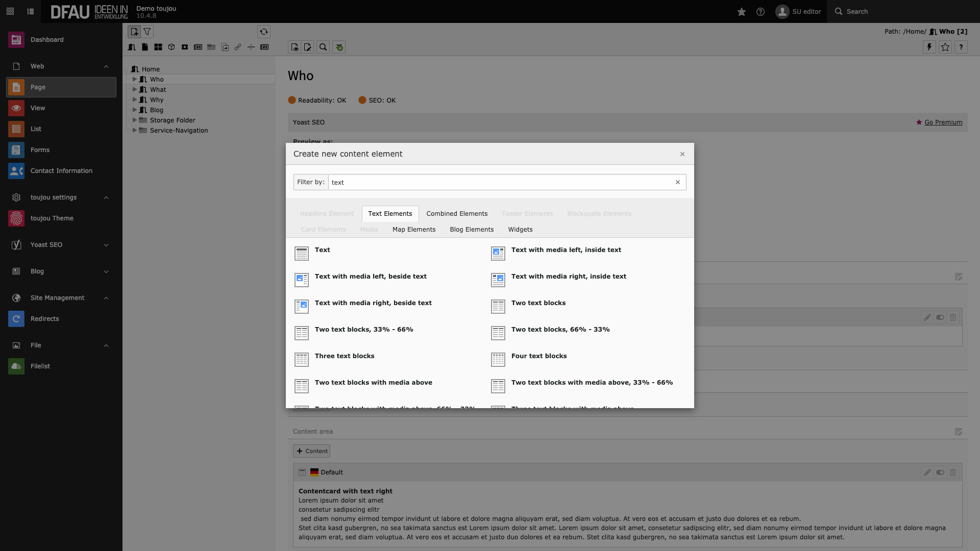Select the Two text blocks element

(x=538, y=303)
